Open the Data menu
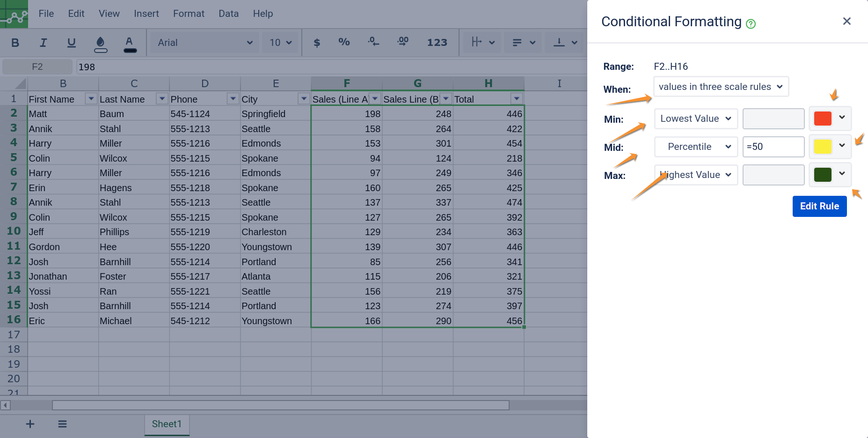This screenshot has width=868, height=438. pos(228,14)
